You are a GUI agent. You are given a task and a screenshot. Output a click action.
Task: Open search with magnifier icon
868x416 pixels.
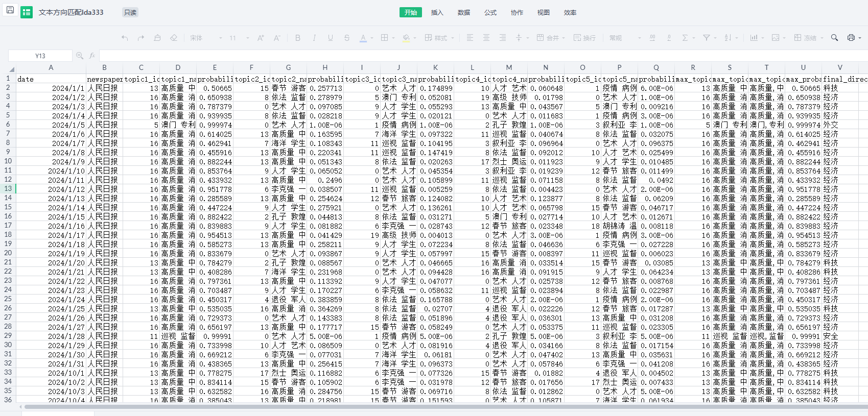(x=834, y=38)
